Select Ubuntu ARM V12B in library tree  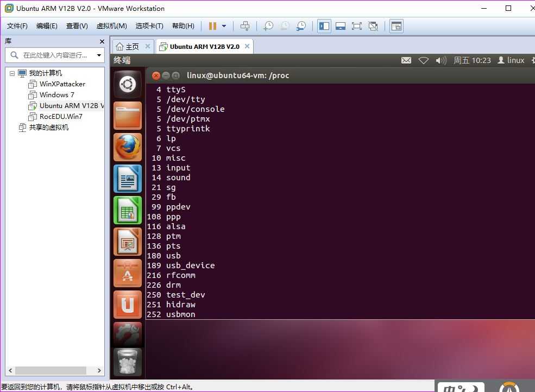[72, 106]
